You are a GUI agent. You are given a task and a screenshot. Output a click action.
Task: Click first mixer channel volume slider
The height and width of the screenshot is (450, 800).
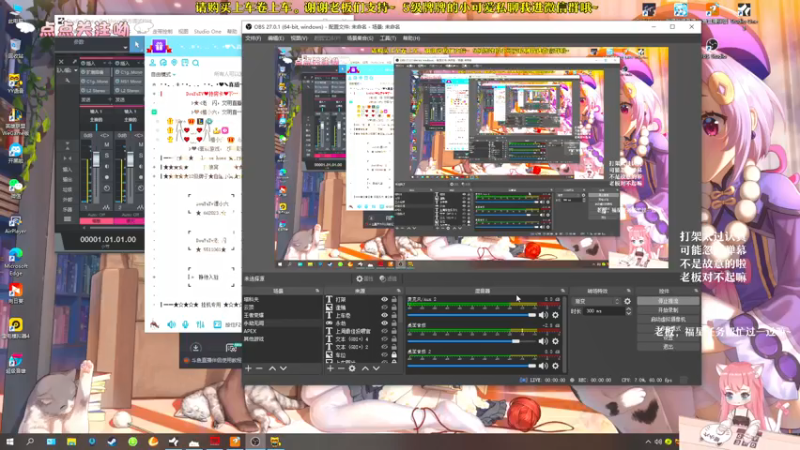(471, 315)
